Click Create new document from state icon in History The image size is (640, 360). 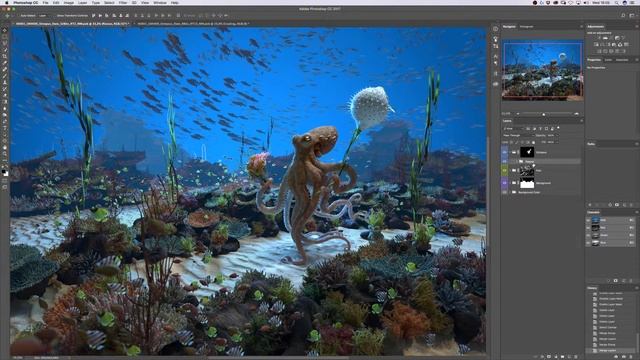(616, 356)
